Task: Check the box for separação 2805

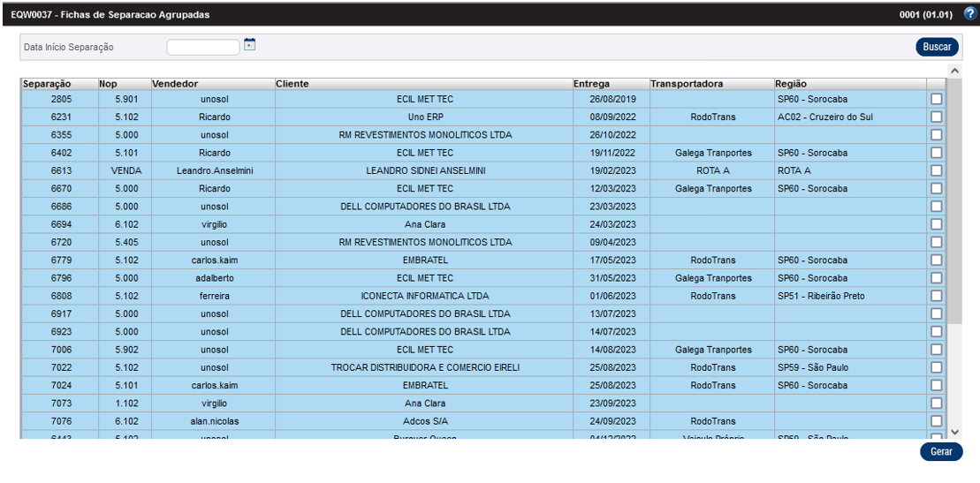Action: tap(937, 99)
